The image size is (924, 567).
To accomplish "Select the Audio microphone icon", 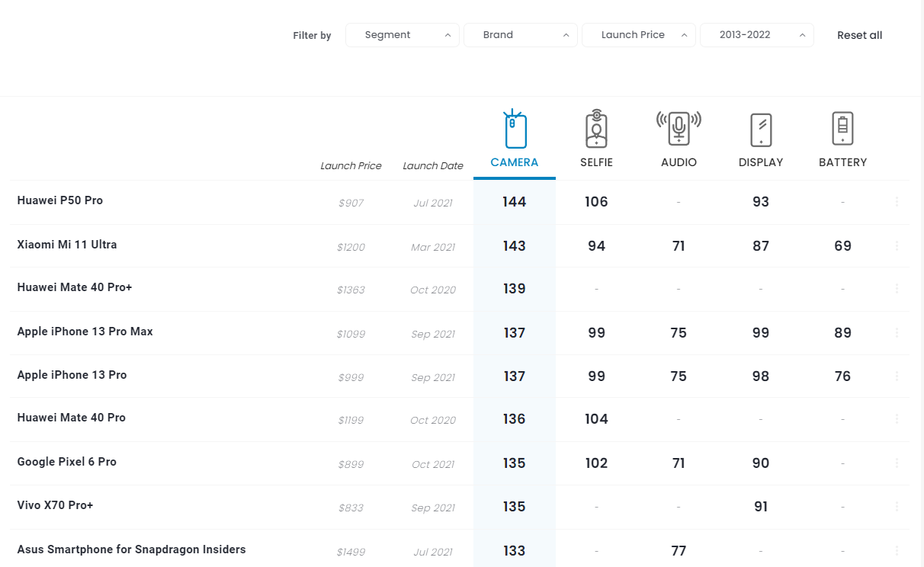I will 679,128.
